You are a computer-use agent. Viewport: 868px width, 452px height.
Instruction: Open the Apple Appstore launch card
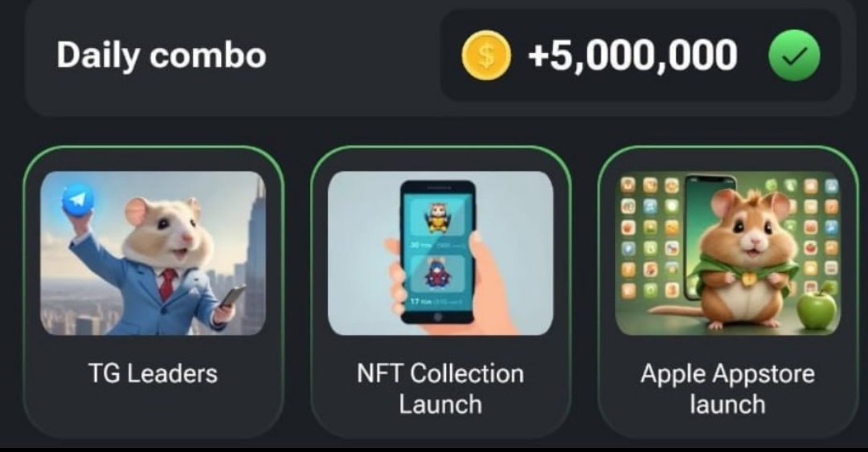pos(728,292)
